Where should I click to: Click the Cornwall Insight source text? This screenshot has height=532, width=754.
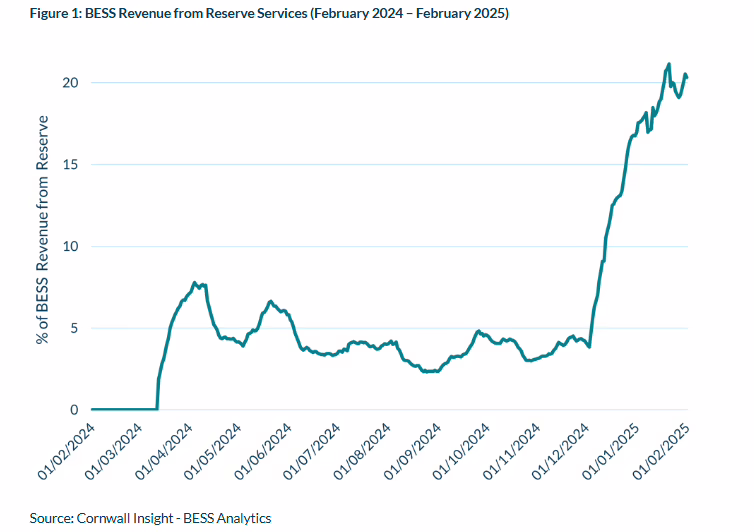(x=150, y=518)
